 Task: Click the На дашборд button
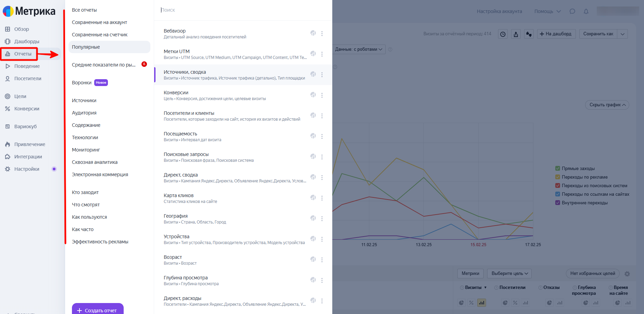(x=556, y=34)
